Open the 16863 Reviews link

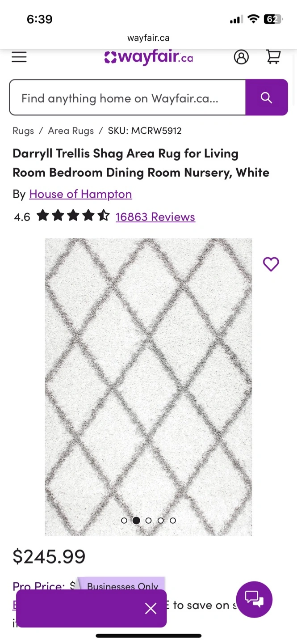click(x=155, y=217)
